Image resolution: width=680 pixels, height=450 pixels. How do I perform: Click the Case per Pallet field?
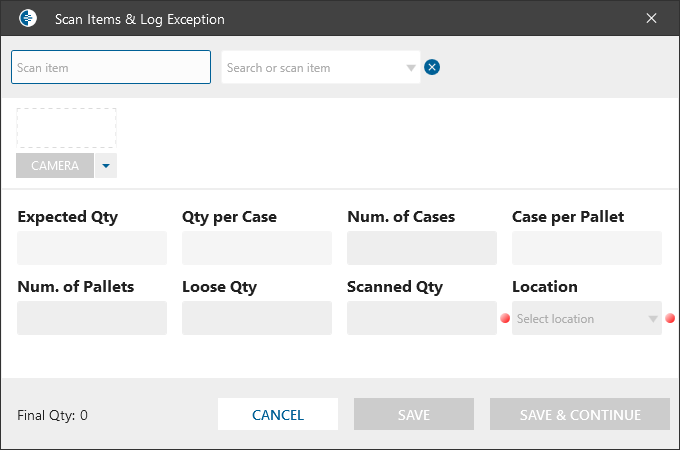pos(587,248)
